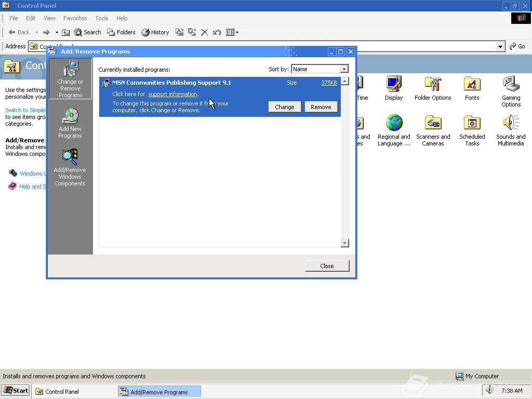532x399 pixels.
Task: Open the Views toolbar dropdown
Action: (232, 32)
